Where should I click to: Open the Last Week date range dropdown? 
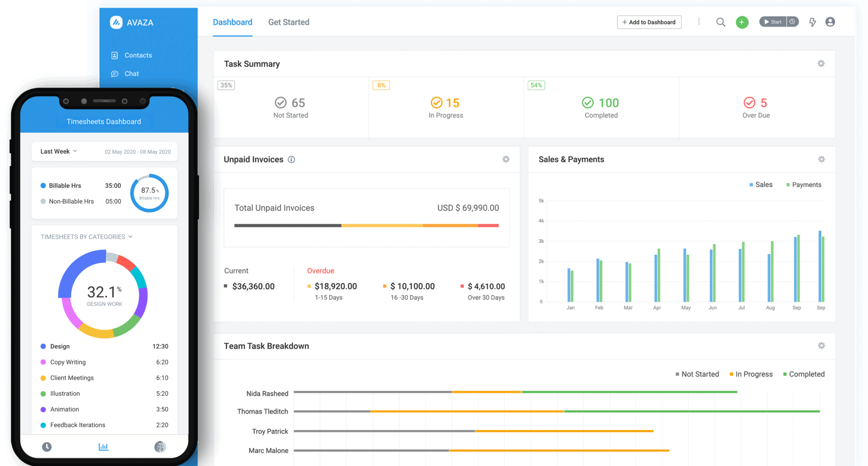(58, 151)
